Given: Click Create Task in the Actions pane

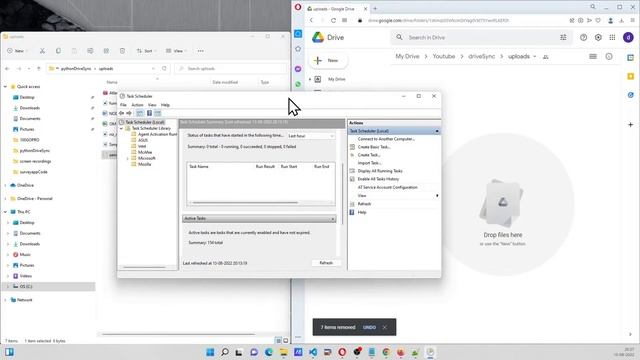Looking at the screenshot, I should pos(369,155).
